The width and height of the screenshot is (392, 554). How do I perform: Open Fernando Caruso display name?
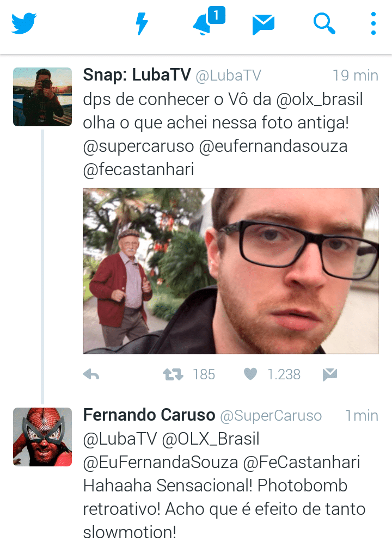coord(149,415)
